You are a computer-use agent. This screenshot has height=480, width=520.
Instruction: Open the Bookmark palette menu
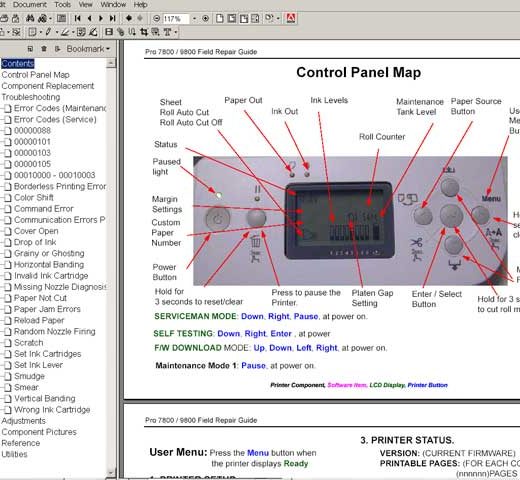click(88, 49)
